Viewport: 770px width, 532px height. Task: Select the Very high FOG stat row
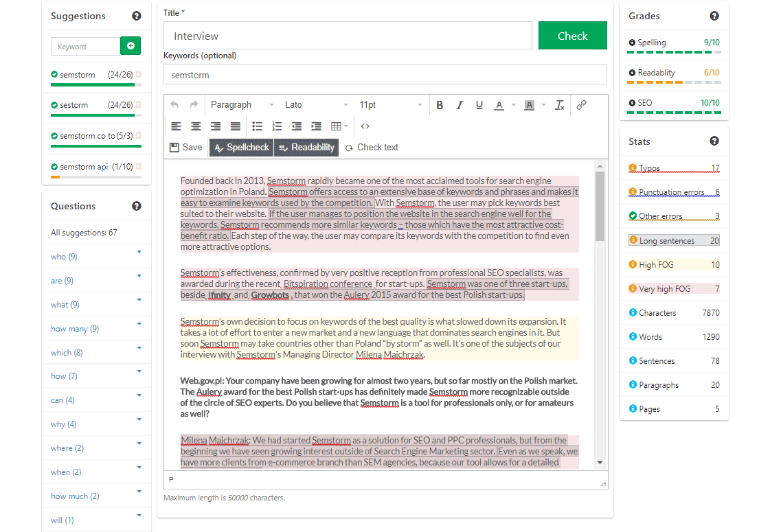point(674,289)
